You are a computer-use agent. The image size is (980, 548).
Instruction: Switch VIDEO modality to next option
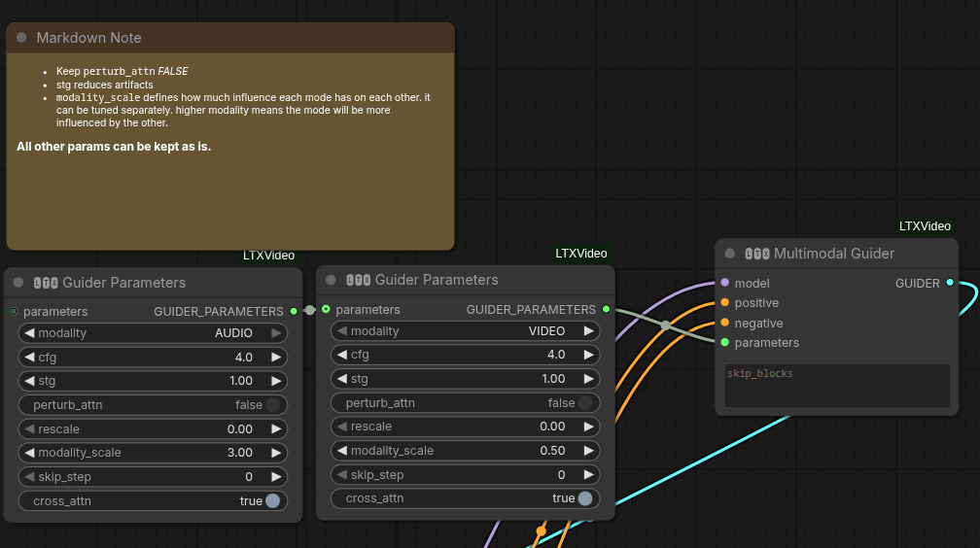pyautogui.click(x=589, y=331)
